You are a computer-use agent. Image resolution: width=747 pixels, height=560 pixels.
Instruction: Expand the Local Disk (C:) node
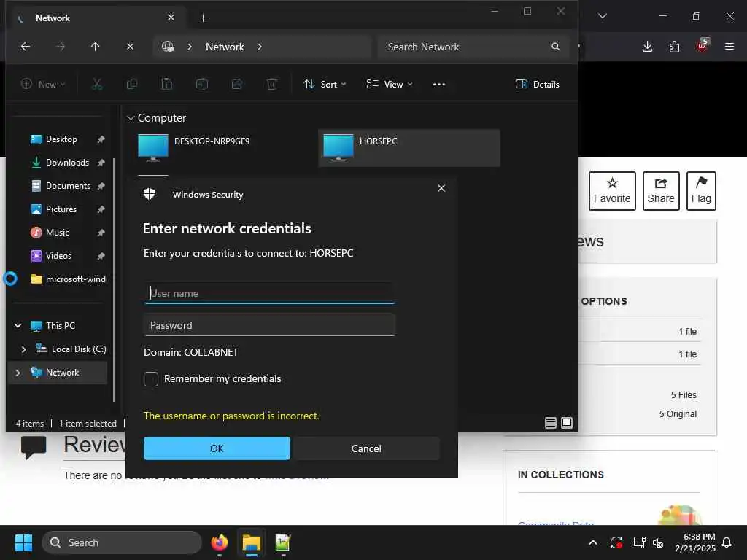click(x=23, y=349)
